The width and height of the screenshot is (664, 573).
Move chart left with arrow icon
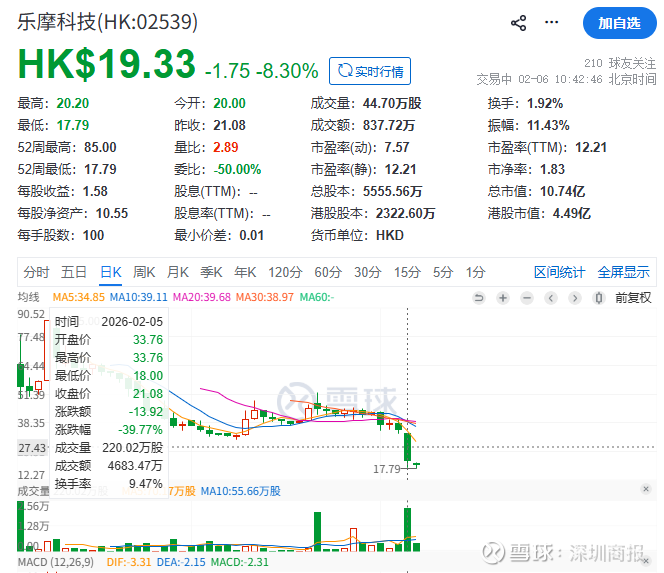click(551, 298)
